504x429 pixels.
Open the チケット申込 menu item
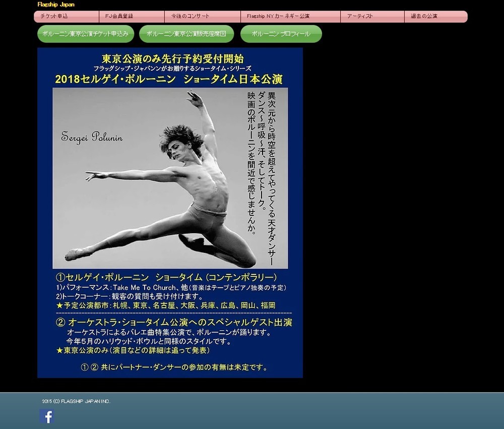click(x=54, y=17)
